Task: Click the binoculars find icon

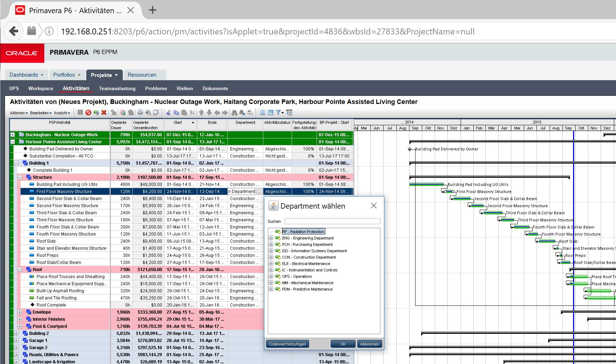Action: 234,112
